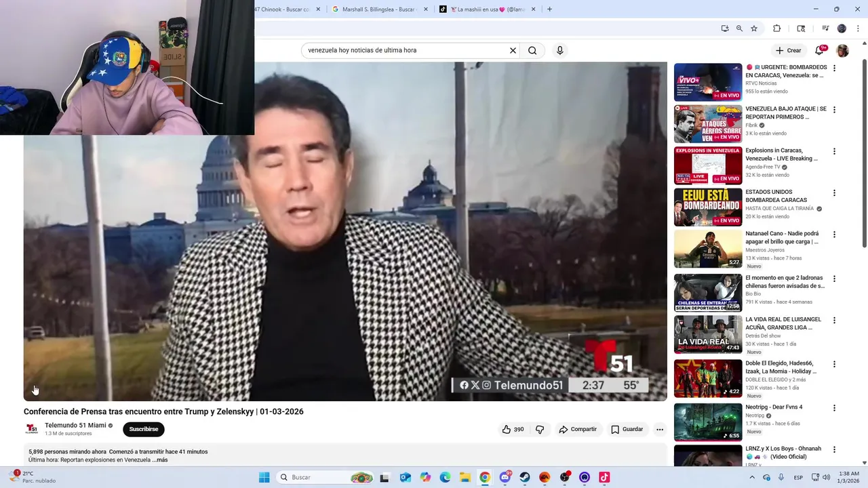Open 'Explosions in Caracas, Venezuela - LIVE' title
This screenshot has width=868, height=488.
click(781, 155)
